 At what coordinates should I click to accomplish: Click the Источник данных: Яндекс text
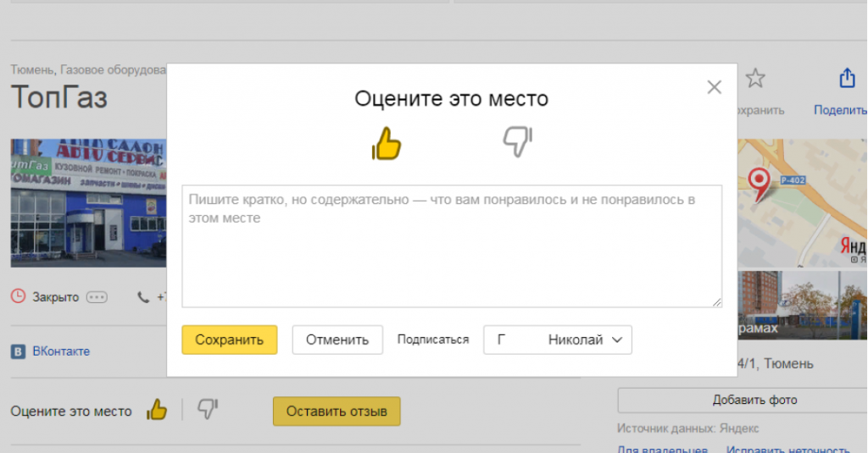[x=687, y=428]
